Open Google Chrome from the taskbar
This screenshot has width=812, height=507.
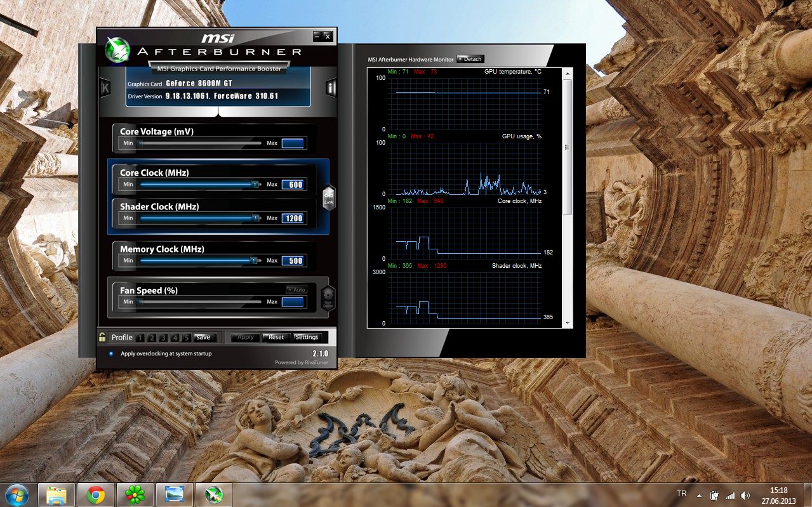pos(96,494)
